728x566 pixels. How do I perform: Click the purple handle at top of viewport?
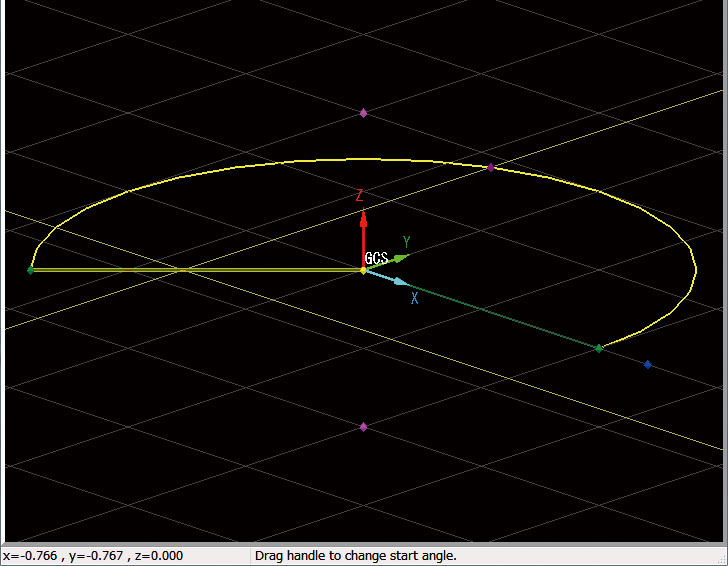pyautogui.click(x=364, y=113)
